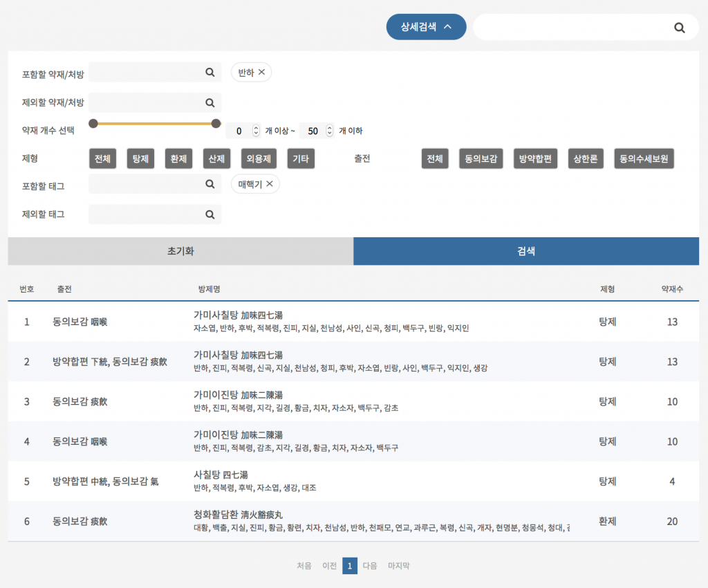Remove the 반하 chip
Viewport: 708px width, 588px height.
click(262, 72)
